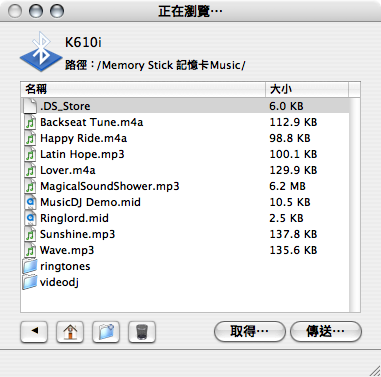Sort list by 名稱 column header
The width and height of the screenshot is (381, 377).
coord(143,89)
